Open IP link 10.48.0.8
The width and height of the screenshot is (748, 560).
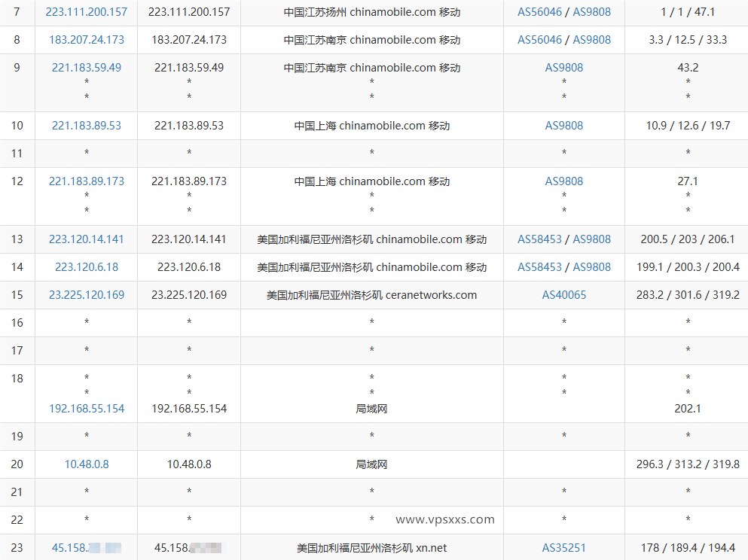point(87,464)
